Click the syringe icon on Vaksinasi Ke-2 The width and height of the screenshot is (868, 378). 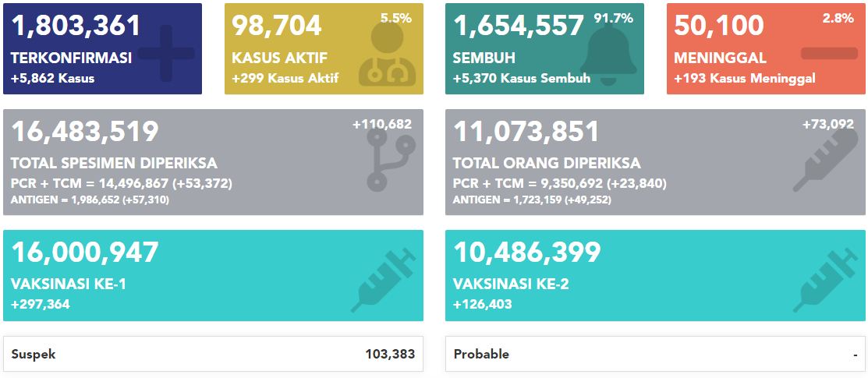coord(825,281)
